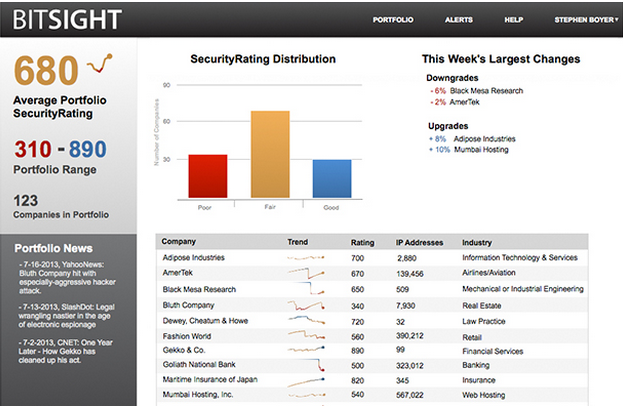Click IP address count 390,212
The image size is (623, 414).
click(410, 336)
